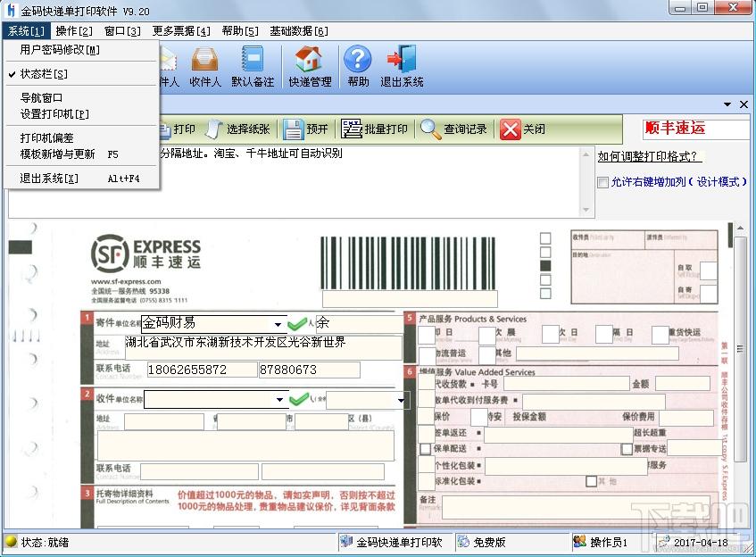Toggle 保单配送 checkbox
This screenshot has height=557, width=756.
pyautogui.click(x=425, y=449)
